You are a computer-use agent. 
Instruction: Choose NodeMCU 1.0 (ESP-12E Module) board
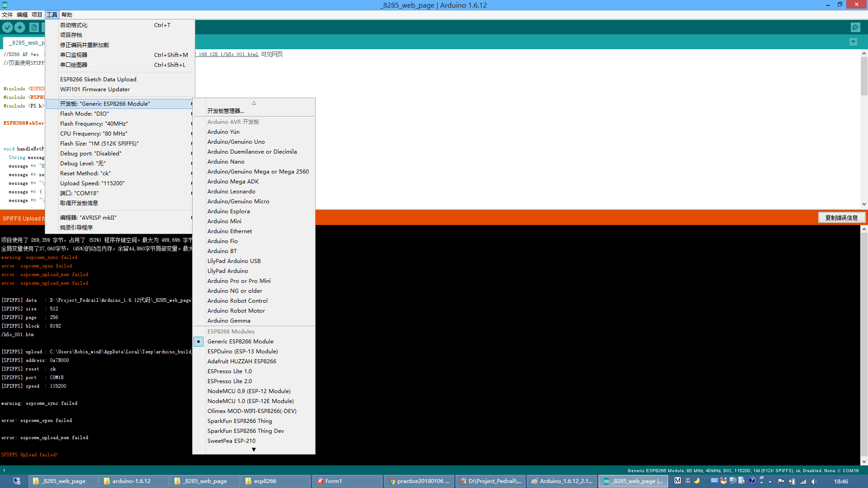[x=250, y=401]
